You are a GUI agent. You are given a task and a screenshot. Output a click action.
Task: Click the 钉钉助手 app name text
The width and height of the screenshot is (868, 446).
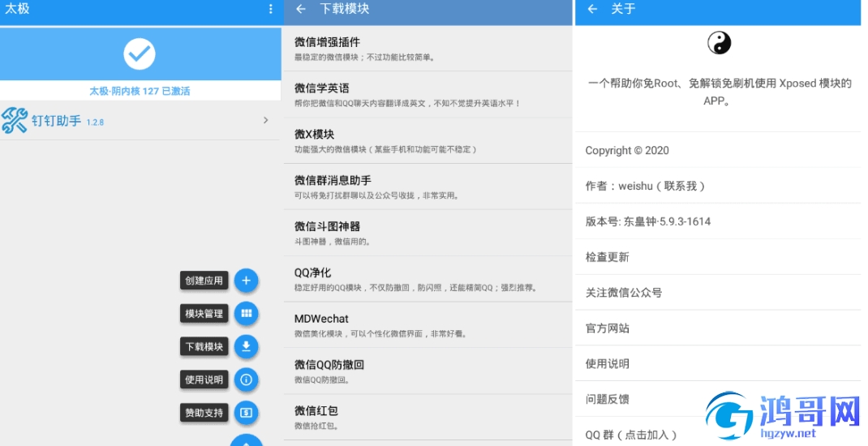coord(56,120)
